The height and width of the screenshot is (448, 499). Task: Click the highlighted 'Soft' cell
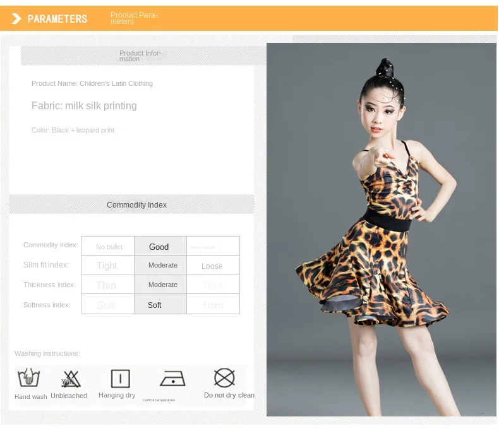point(160,304)
